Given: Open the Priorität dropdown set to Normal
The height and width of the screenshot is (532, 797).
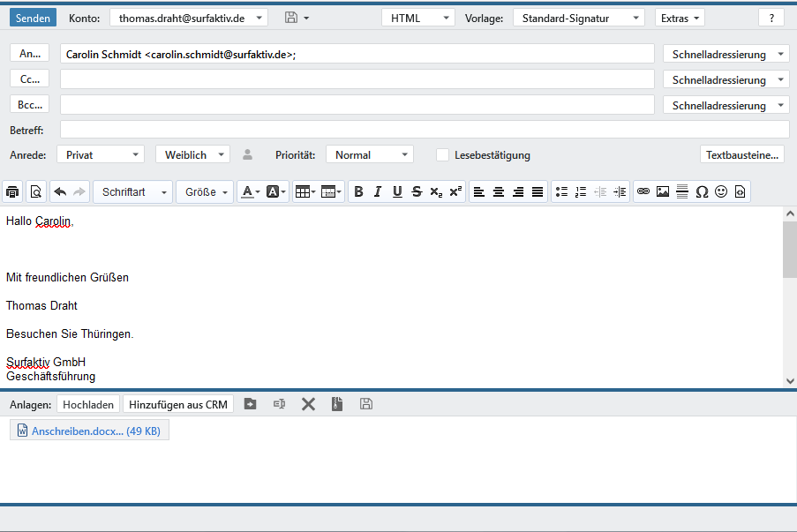Looking at the screenshot, I should (x=369, y=155).
